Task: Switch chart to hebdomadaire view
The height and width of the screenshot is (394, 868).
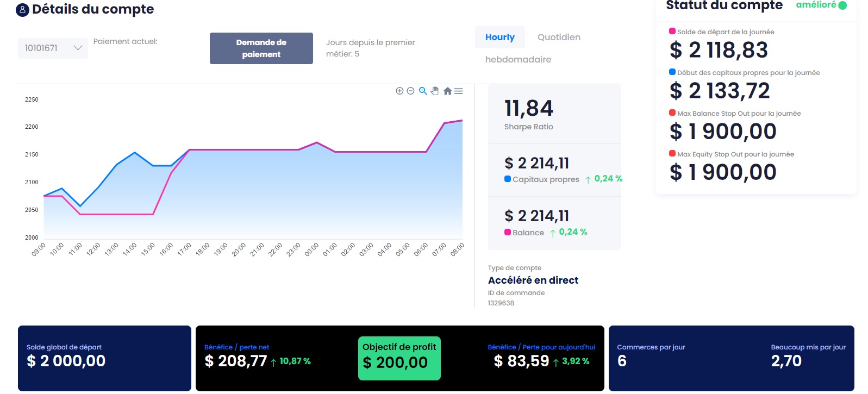Action: coord(518,60)
